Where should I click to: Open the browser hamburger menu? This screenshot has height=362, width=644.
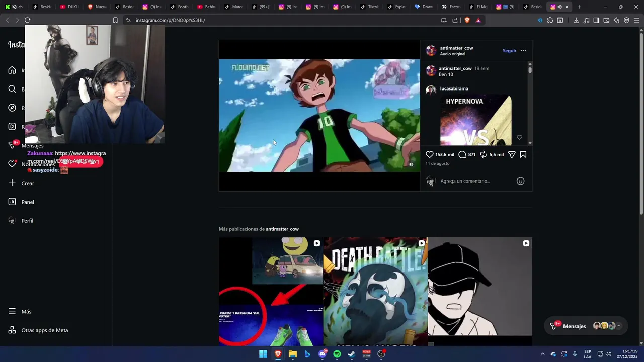click(636, 20)
